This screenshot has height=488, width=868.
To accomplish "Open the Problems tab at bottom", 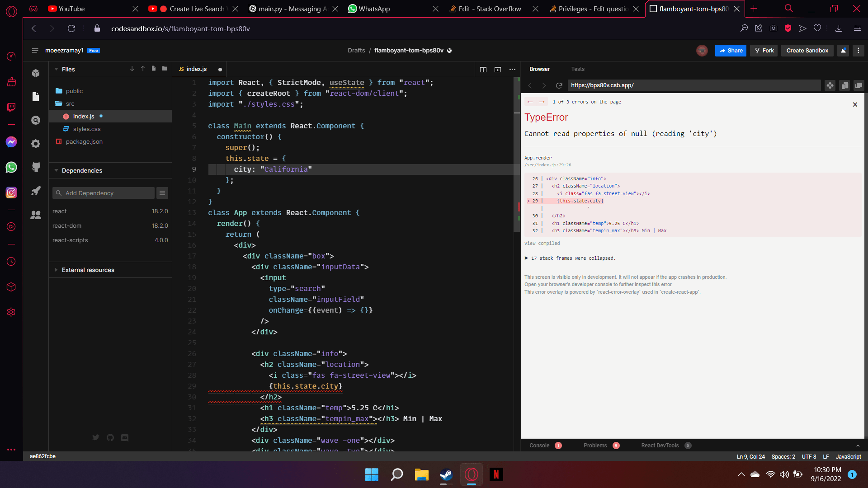I will coord(595,446).
